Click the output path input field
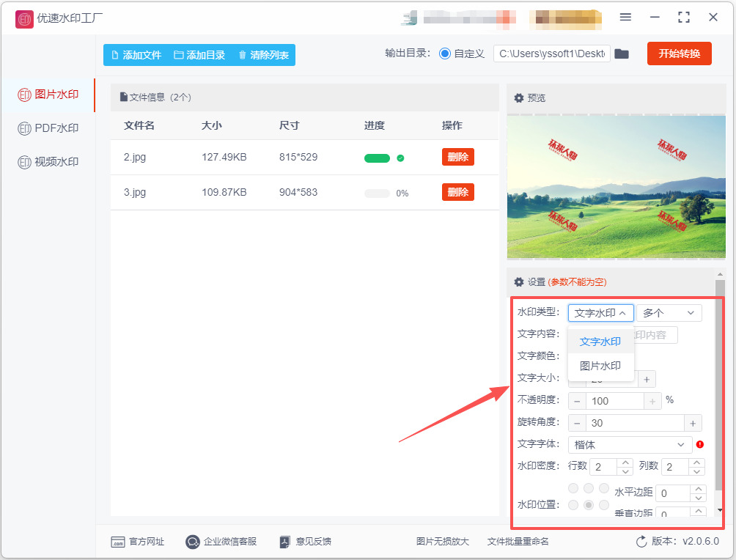 [551, 54]
